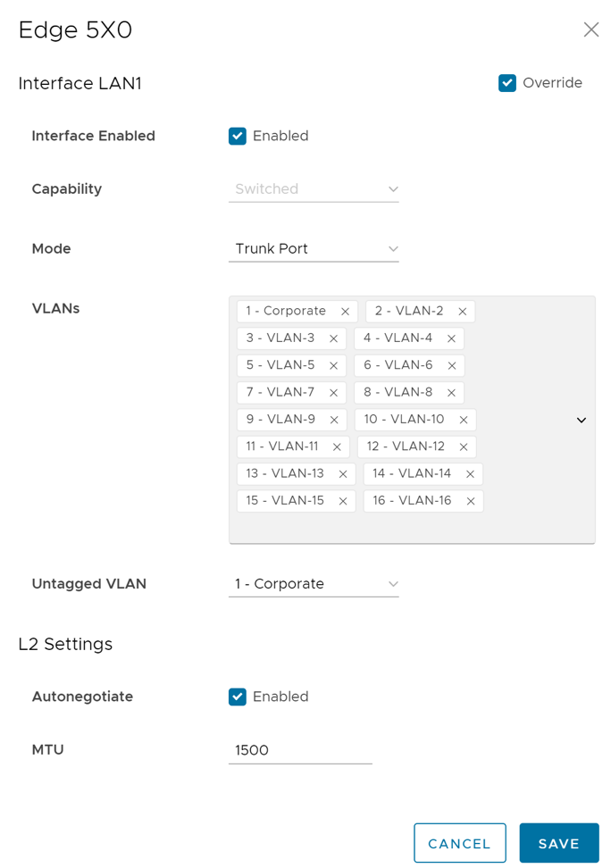Remove the 11 - VLAN-11 tag
The height and width of the screenshot is (868, 611).
337,447
